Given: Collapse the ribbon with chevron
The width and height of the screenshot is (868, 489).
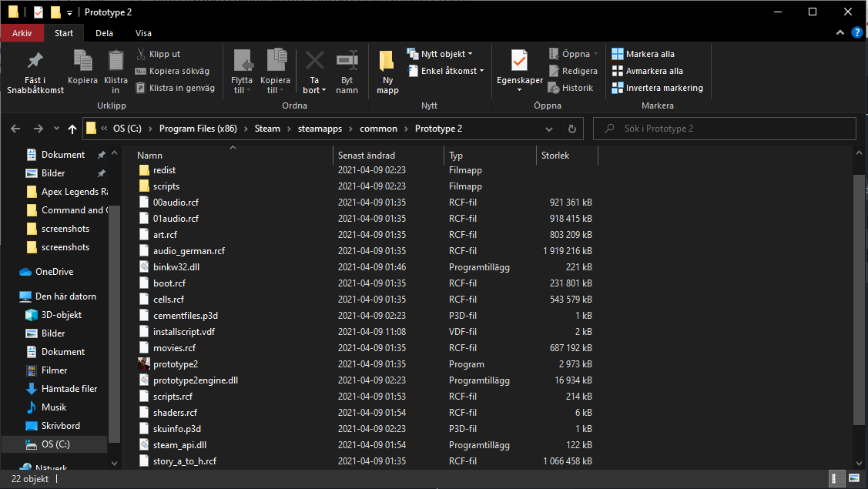Looking at the screenshot, I should 840,32.
